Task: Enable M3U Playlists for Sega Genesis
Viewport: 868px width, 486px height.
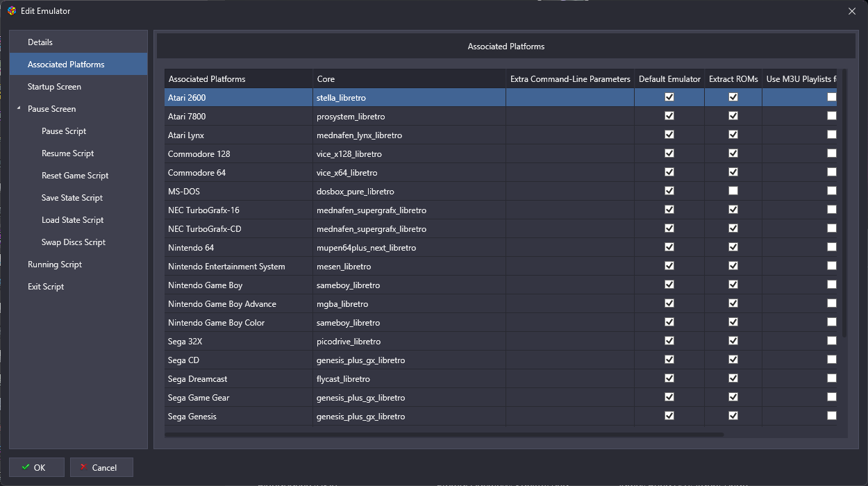Action: pyautogui.click(x=832, y=416)
